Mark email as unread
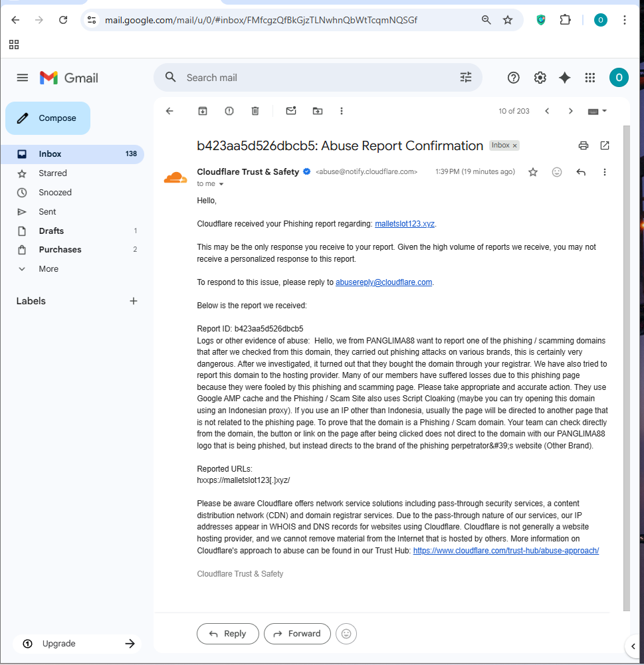The image size is (644, 665). coord(291,111)
